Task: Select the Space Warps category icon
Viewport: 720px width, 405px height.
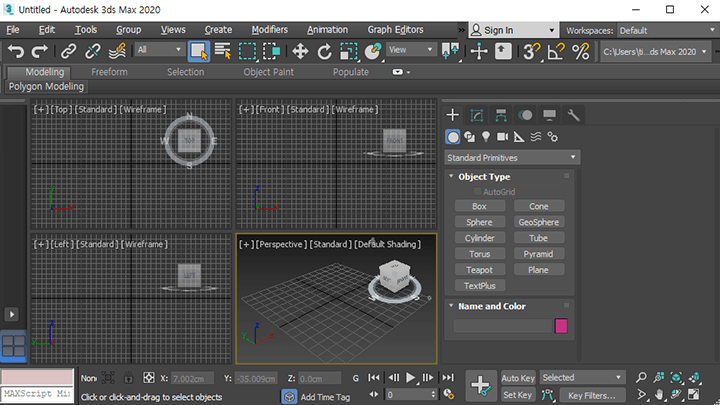Action: [x=536, y=137]
